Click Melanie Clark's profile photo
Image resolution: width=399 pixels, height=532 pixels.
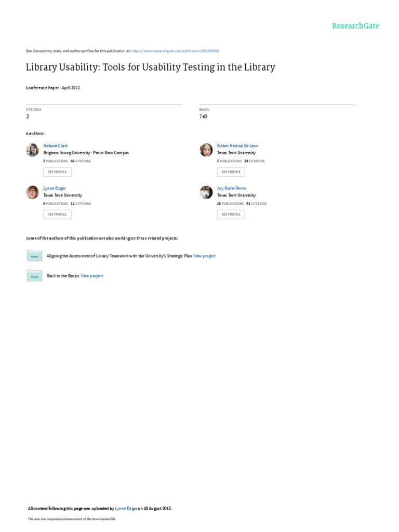(x=32, y=150)
